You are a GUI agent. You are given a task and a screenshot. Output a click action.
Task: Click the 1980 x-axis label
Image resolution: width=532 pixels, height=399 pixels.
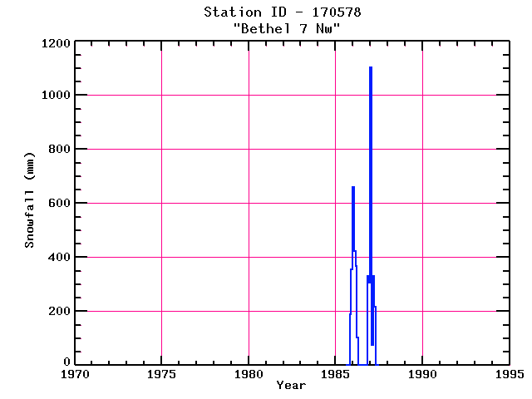tap(249, 374)
